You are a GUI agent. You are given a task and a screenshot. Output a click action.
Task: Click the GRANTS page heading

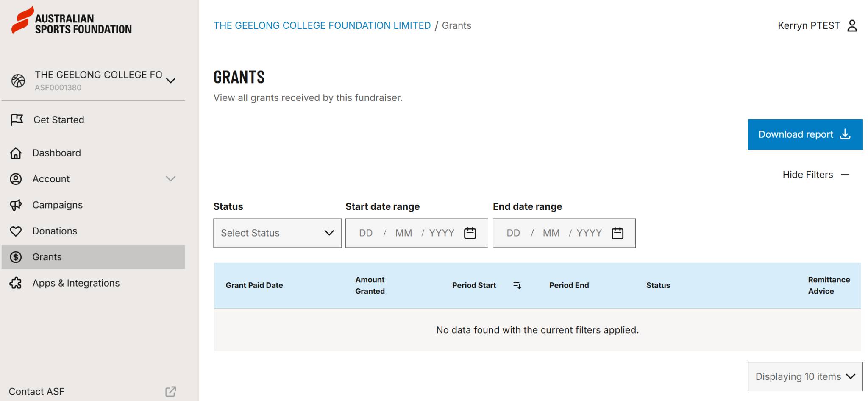pos(239,77)
